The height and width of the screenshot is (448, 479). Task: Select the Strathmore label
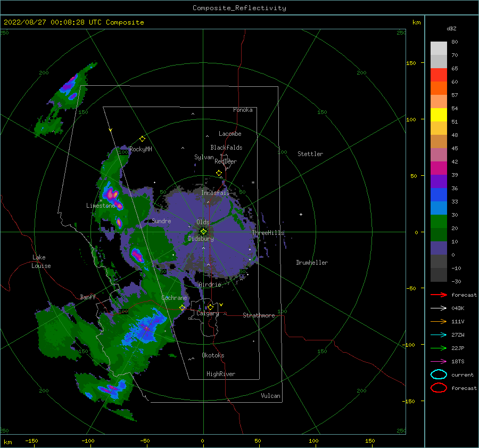[259, 315]
